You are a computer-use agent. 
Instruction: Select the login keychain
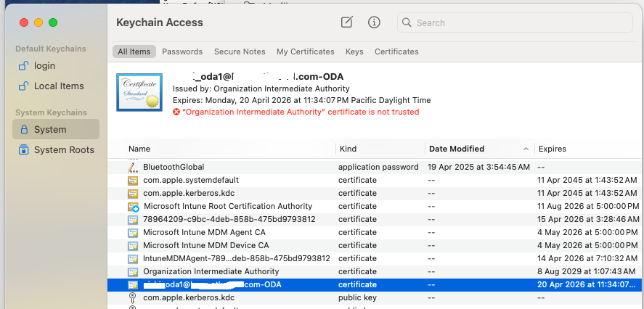tap(56, 66)
